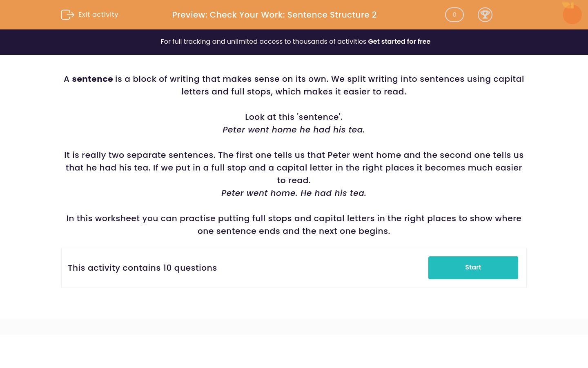Click Exit activity to leave the worksheet

pos(98,14)
